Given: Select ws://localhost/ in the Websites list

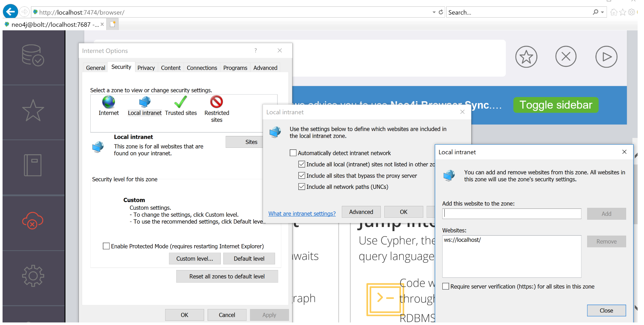Looking at the screenshot, I should (x=462, y=240).
